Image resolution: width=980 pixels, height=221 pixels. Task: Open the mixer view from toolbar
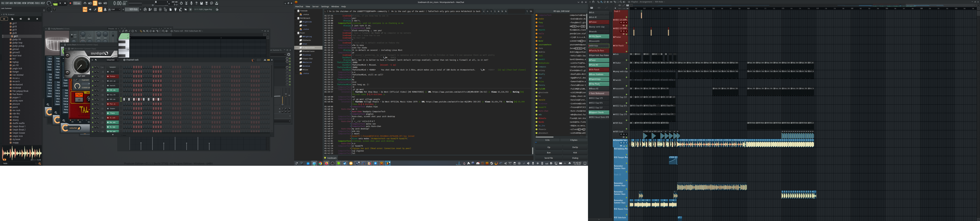tap(160, 10)
